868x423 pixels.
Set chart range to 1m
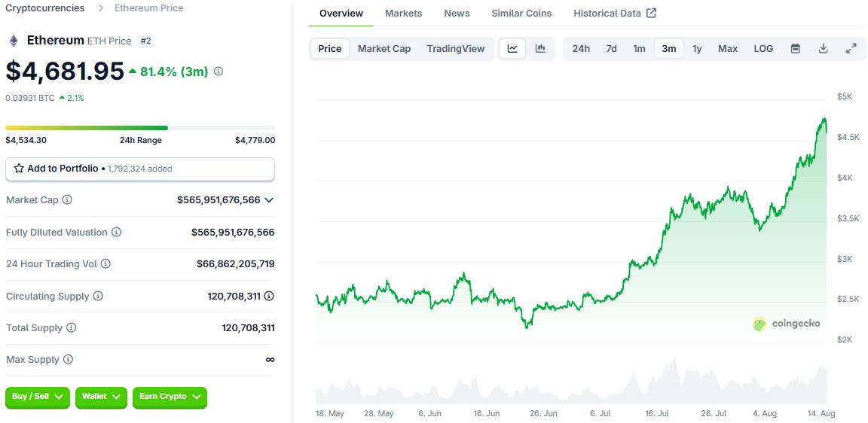[640, 49]
